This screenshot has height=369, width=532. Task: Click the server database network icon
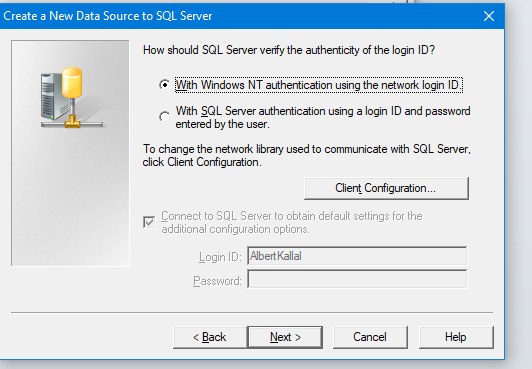coord(71,98)
